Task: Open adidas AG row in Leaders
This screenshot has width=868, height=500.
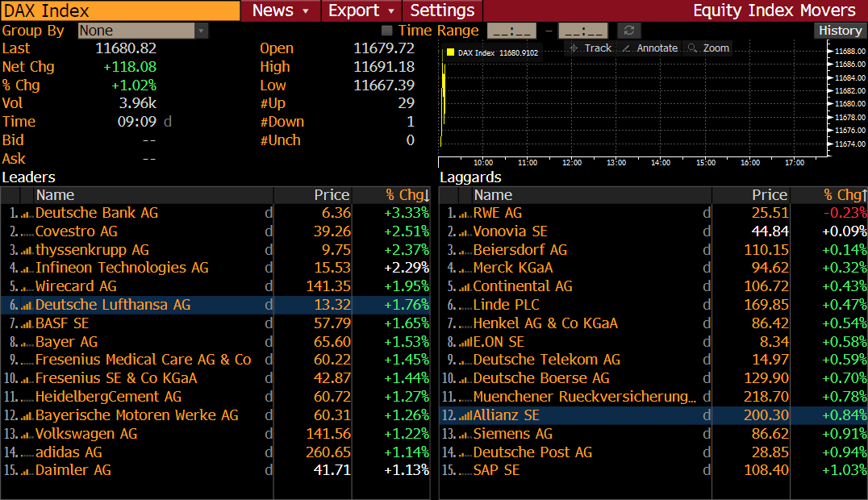Action: click(x=215, y=452)
